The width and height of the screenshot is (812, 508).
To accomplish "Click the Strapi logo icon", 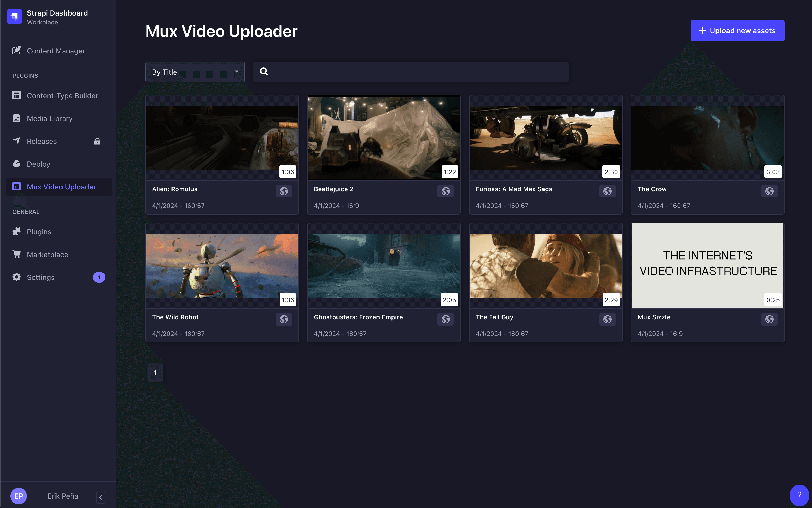I will (15, 17).
